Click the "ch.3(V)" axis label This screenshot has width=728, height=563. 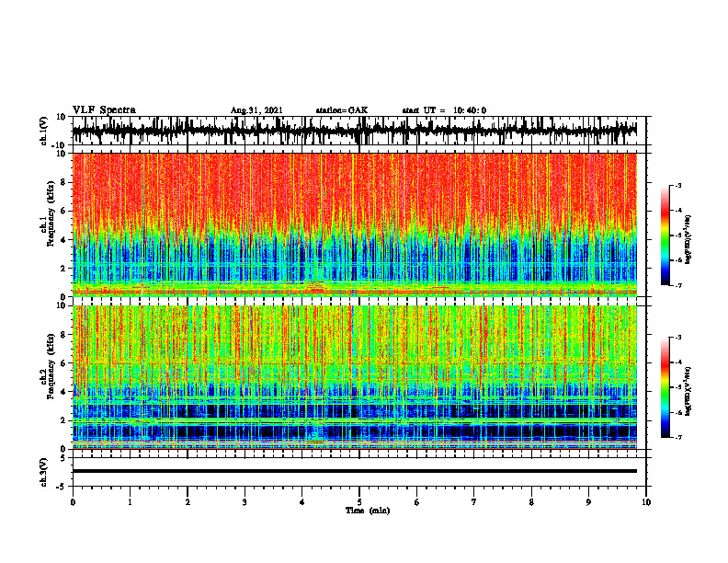click(44, 472)
